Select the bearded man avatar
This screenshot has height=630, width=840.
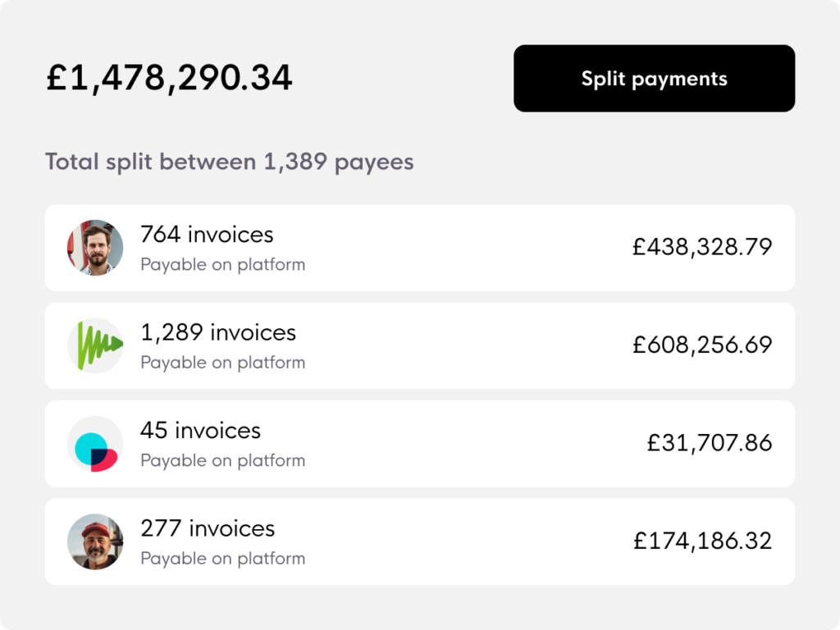pyautogui.click(x=95, y=248)
